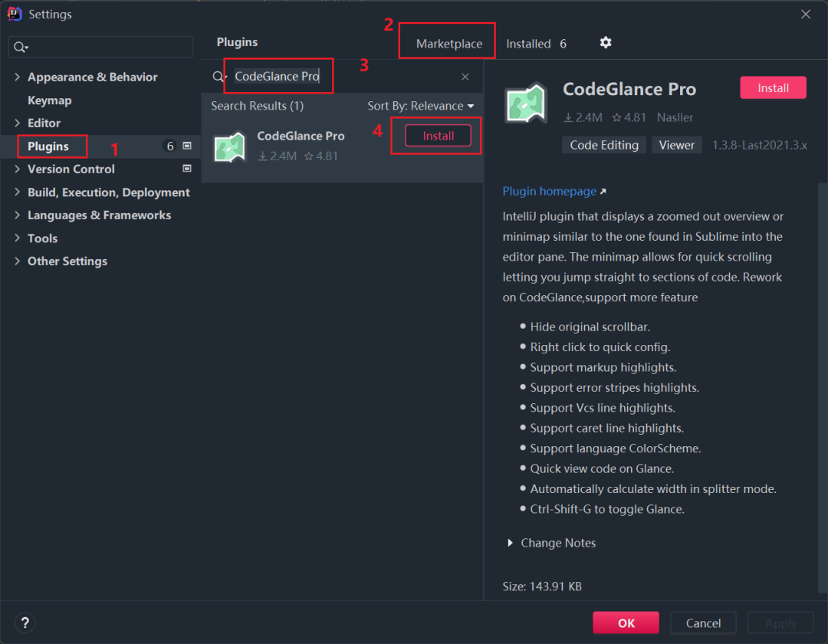Click the settings search field
The image size is (828, 644).
click(101, 48)
